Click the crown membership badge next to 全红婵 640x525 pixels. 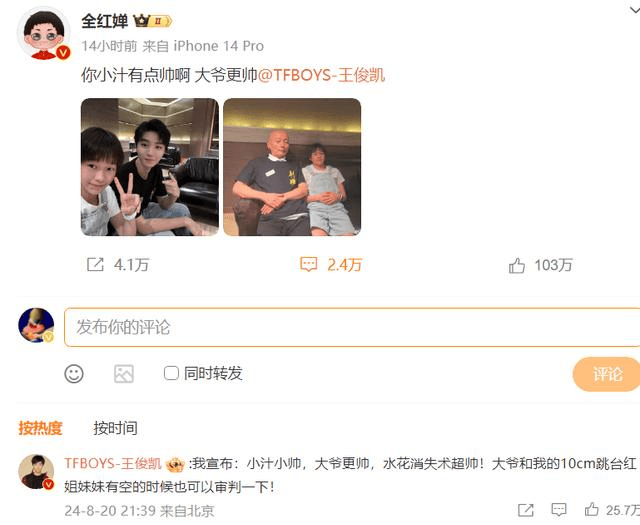(x=153, y=20)
